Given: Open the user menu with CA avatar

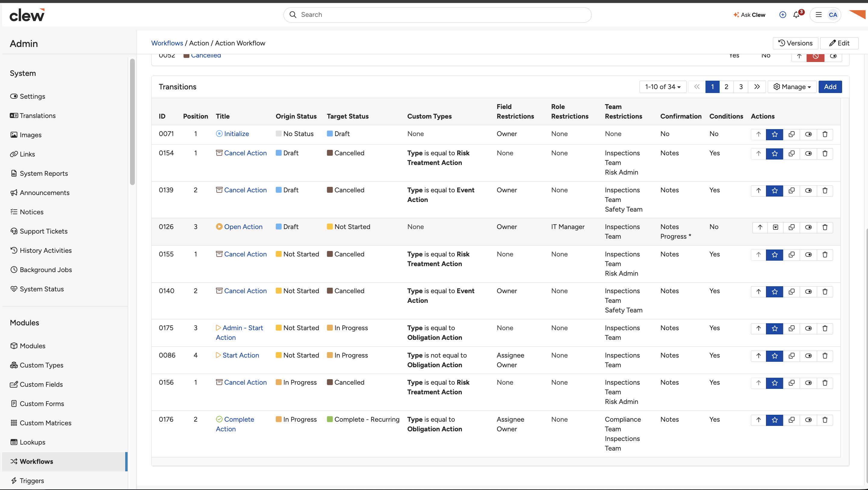Looking at the screenshot, I should click(826, 15).
